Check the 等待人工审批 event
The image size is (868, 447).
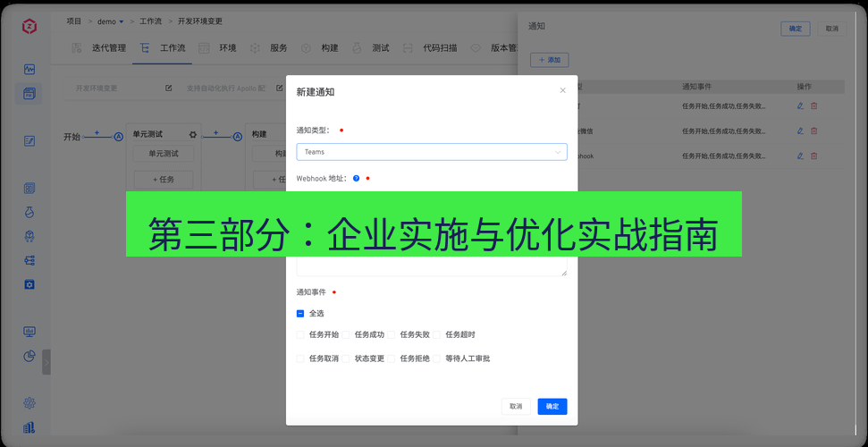(x=436, y=358)
